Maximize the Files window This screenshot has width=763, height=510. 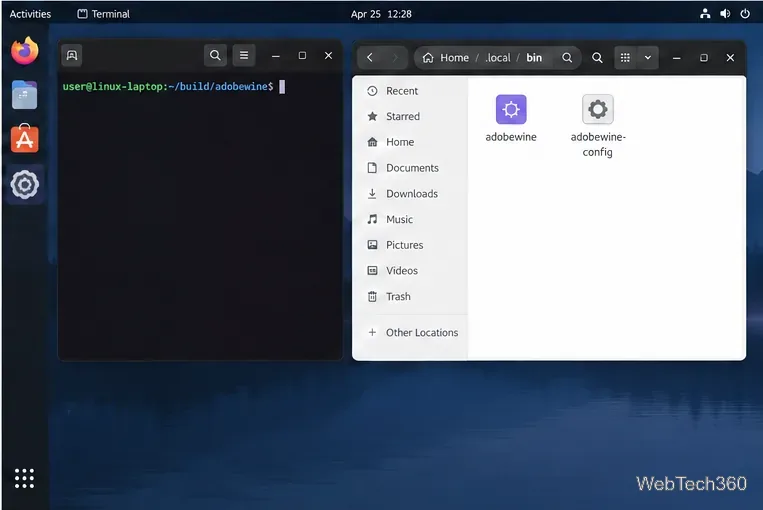(704, 58)
